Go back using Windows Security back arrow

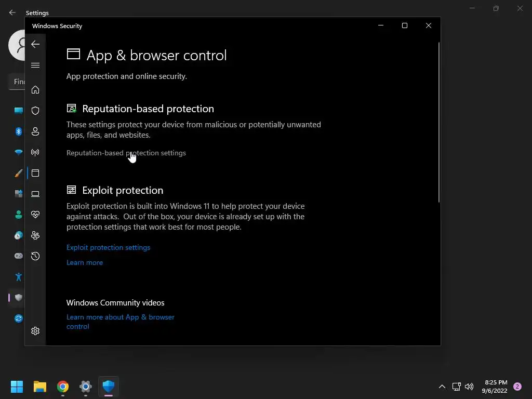35,44
